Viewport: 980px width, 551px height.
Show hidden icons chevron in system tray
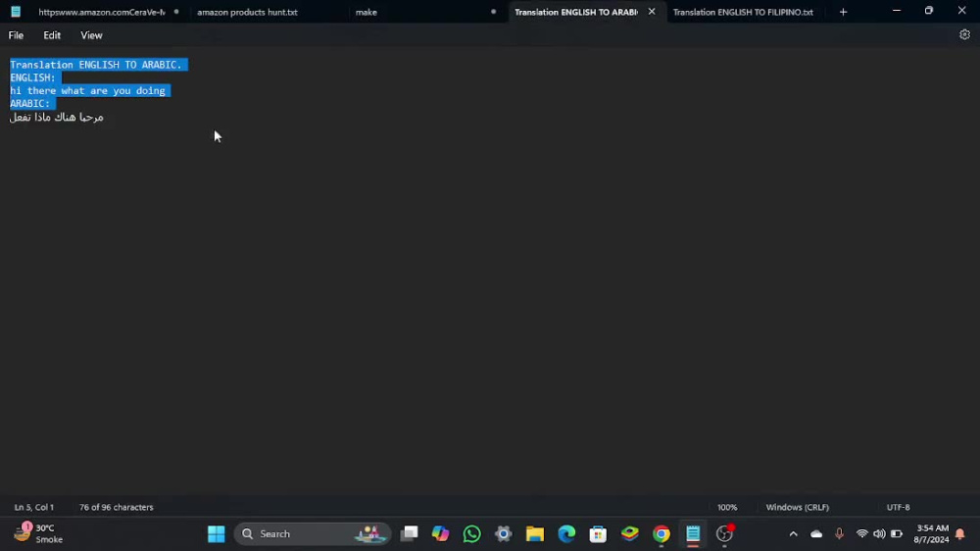[793, 533]
